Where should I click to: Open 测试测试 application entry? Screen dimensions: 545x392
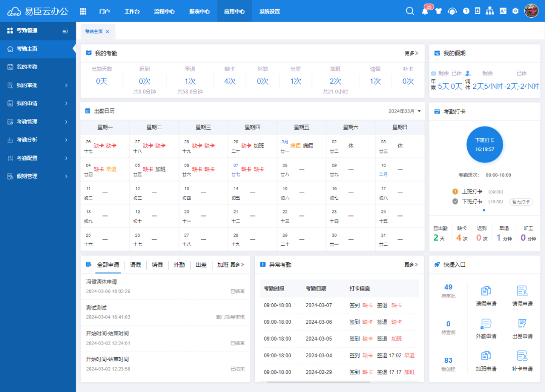[x=166, y=312]
